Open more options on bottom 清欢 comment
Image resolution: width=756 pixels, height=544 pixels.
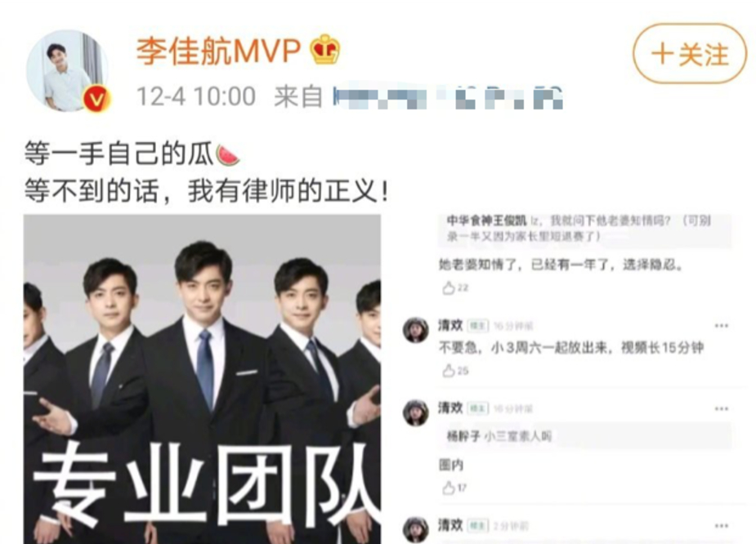click(x=722, y=526)
